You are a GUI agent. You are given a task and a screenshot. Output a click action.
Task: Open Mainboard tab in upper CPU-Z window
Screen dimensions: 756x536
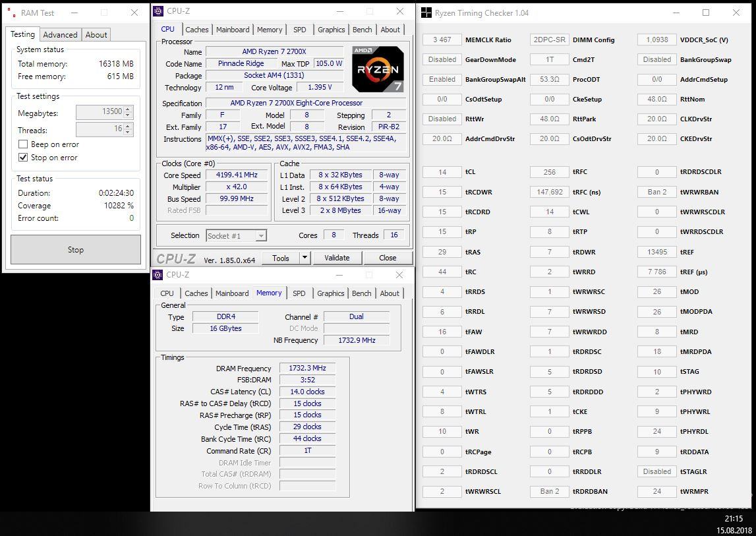(233, 30)
